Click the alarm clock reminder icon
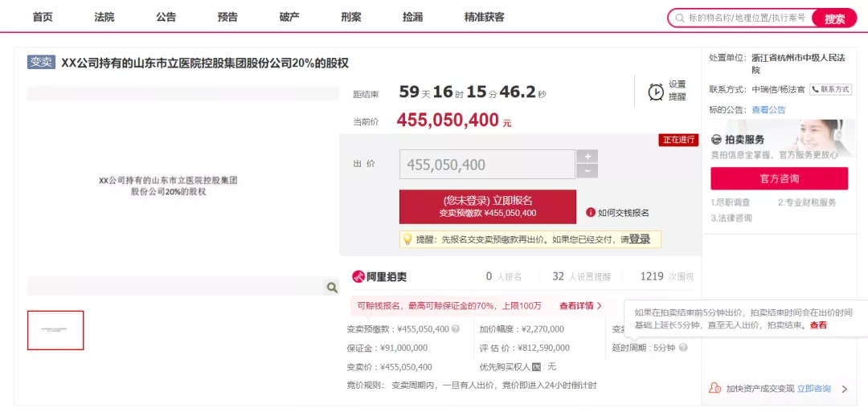The width and height of the screenshot is (868, 412). [x=656, y=92]
